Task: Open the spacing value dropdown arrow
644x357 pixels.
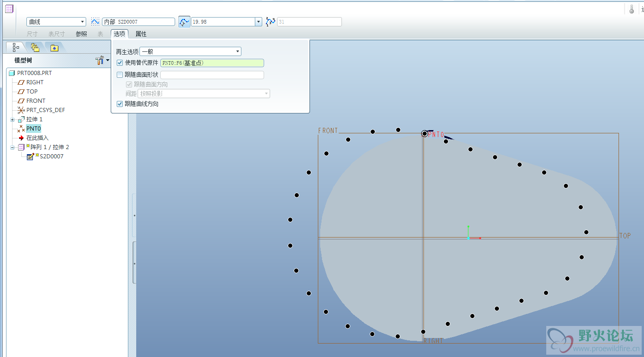Action: (x=259, y=22)
